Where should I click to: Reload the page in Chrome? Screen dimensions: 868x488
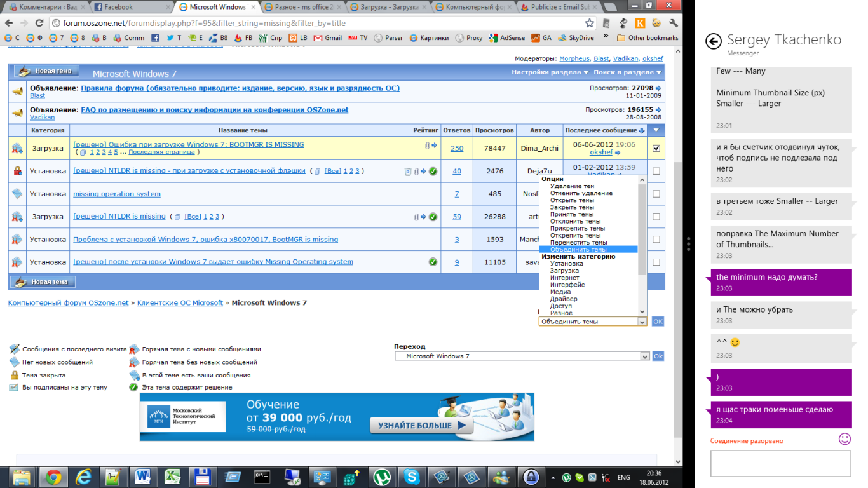coord(38,23)
